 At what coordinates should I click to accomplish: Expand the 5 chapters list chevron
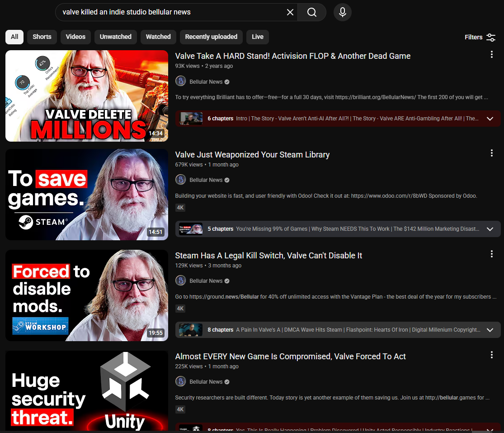click(490, 229)
